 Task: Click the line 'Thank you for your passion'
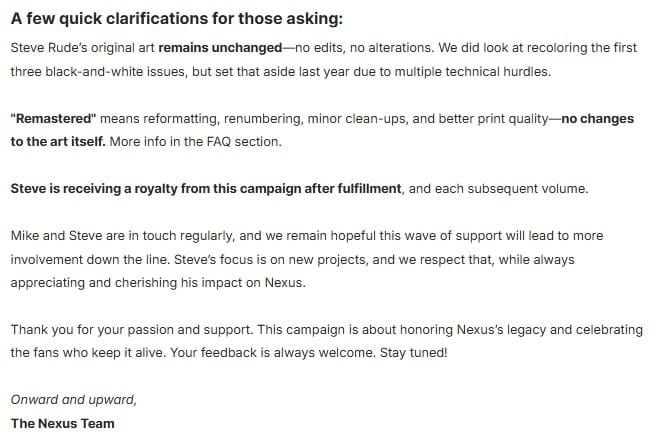click(327, 330)
